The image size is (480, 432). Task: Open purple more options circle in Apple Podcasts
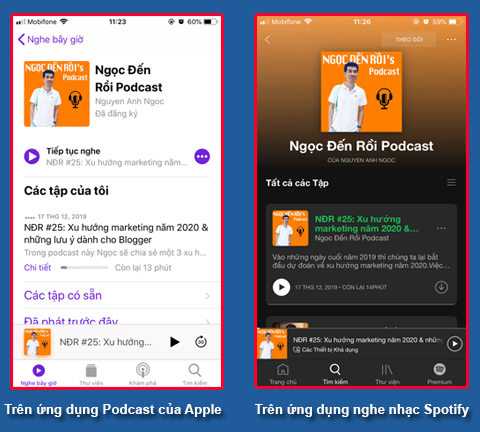[x=202, y=156]
